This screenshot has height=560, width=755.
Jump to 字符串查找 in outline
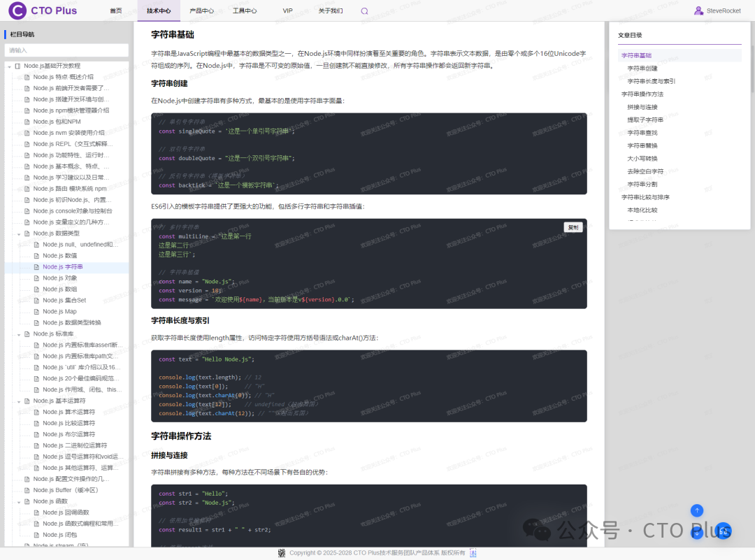click(x=642, y=133)
